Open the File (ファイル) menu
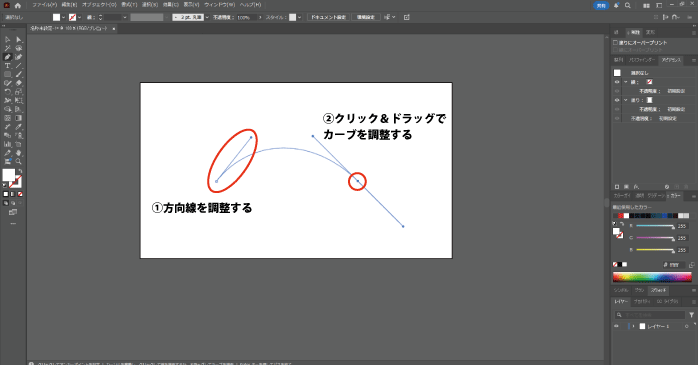Viewport: 698px width, 365px height. [44, 5]
